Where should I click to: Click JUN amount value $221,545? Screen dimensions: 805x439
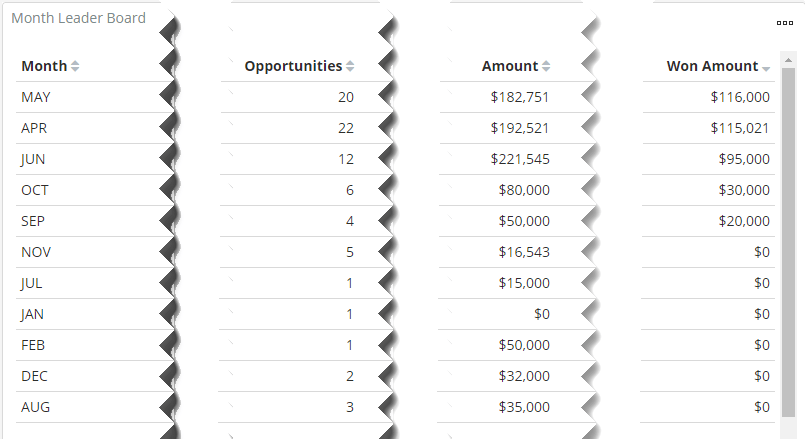coord(520,159)
